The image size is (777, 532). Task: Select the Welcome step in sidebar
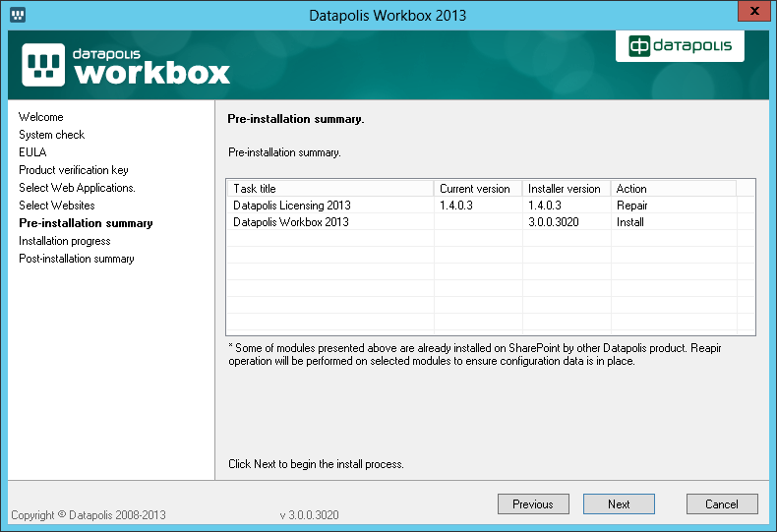41,117
